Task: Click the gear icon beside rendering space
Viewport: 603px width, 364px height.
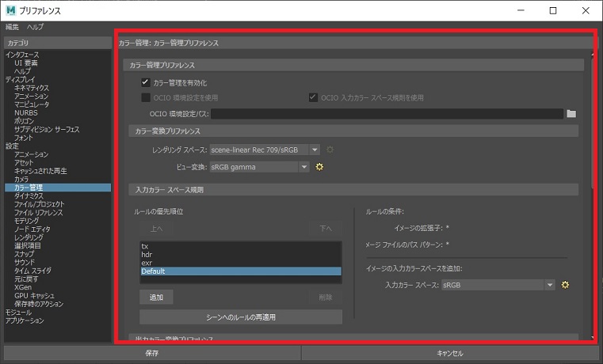Action: click(330, 150)
